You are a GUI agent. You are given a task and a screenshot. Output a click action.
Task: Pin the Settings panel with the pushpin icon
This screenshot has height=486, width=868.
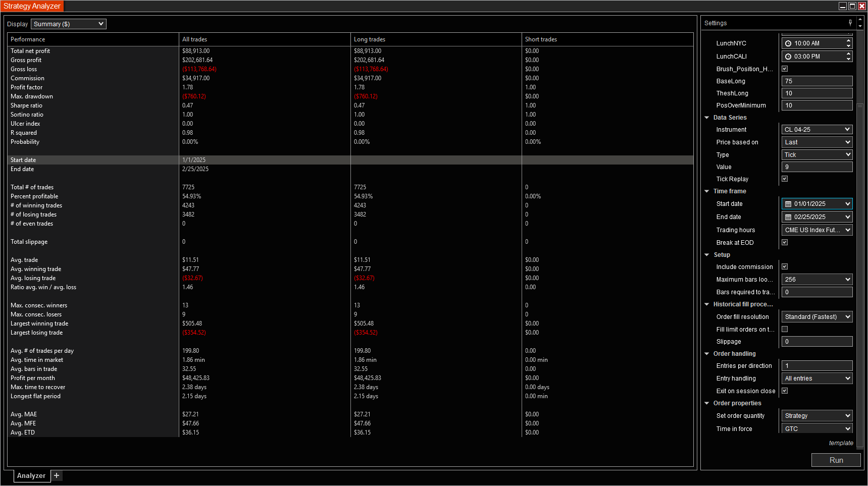[x=850, y=23]
